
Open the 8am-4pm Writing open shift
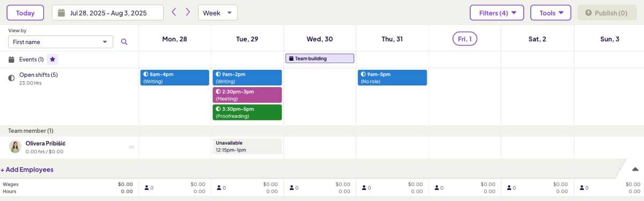[174, 77]
